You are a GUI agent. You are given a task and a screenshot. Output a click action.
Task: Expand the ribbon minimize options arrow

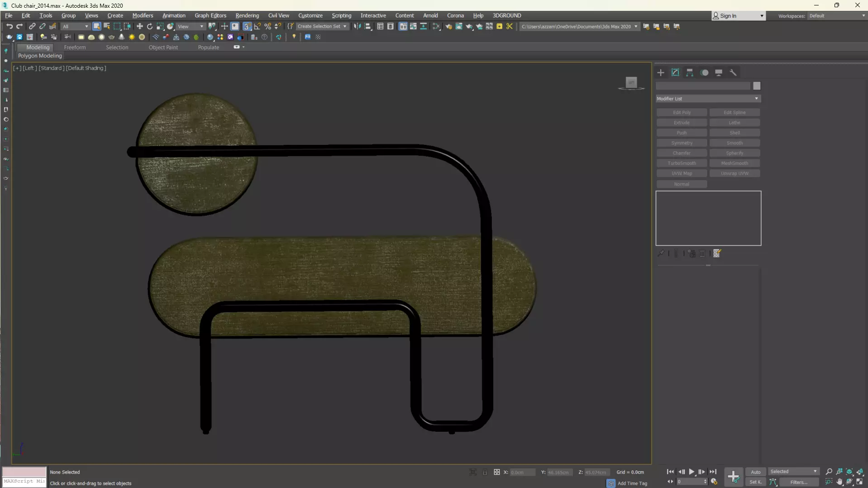243,47
